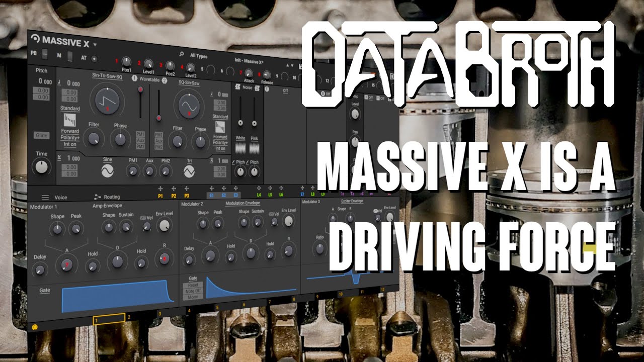Toggle Mono in Modulator 2

tap(193, 297)
